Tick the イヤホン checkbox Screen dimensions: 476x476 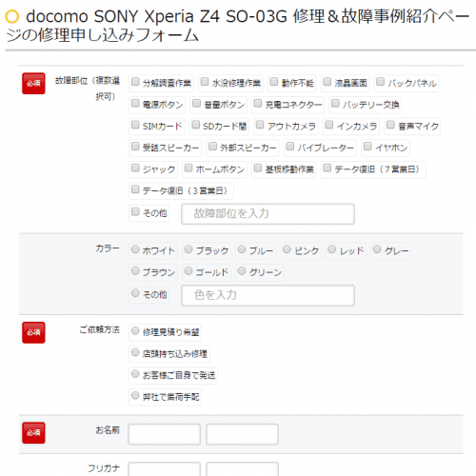click(x=367, y=147)
